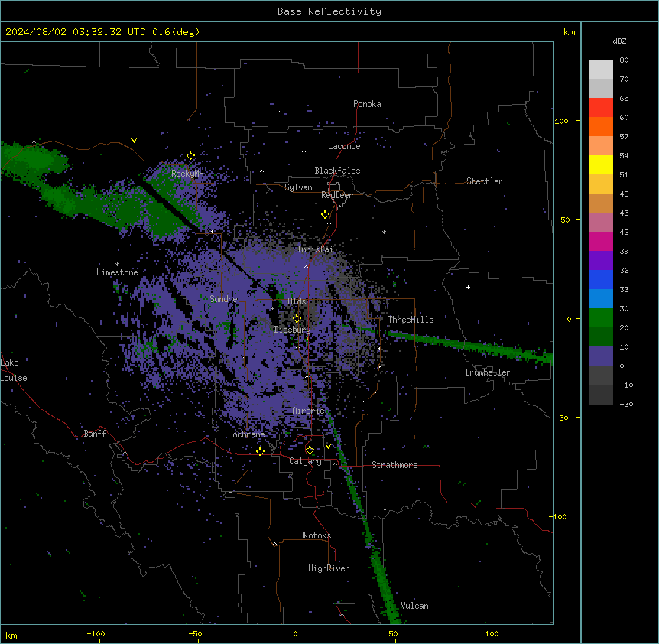Click the Vulcan label
Image resolution: width=659 pixels, height=644 pixels.
click(x=414, y=606)
